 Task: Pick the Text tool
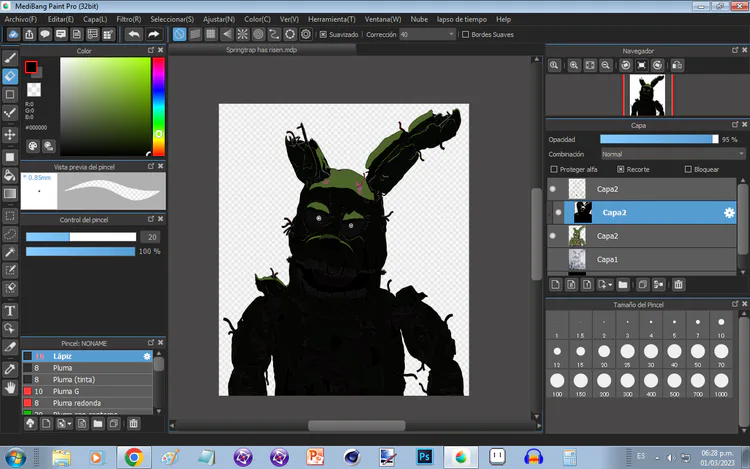click(10, 310)
